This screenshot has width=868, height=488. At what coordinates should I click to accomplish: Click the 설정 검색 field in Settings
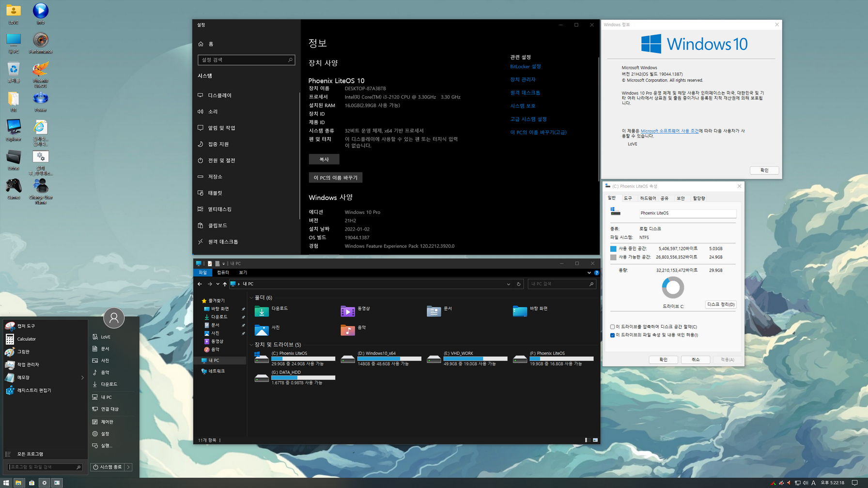pyautogui.click(x=246, y=60)
